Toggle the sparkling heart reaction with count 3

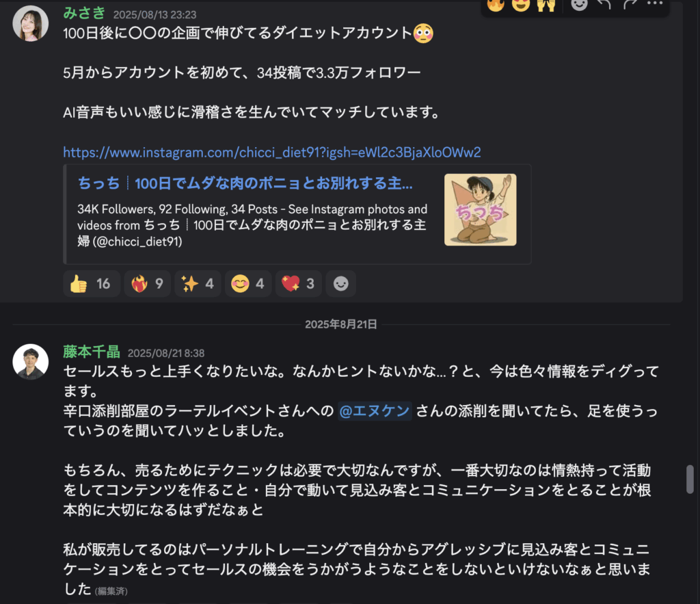[x=299, y=284]
